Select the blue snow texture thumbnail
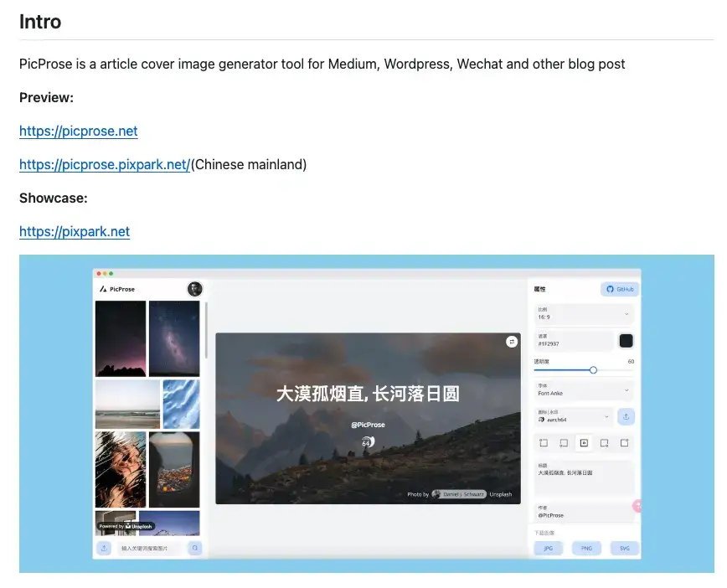 pos(181,404)
